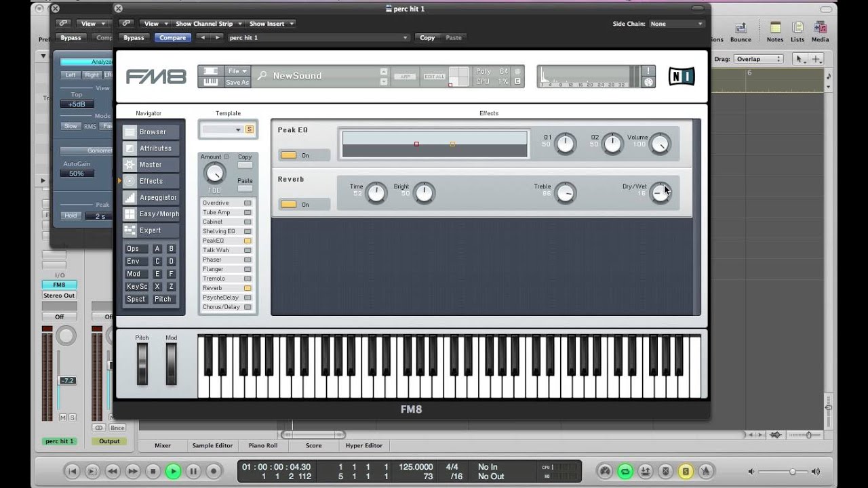Click the Logic Bounce icon in toolbar
868x488 pixels.
click(x=741, y=32)
